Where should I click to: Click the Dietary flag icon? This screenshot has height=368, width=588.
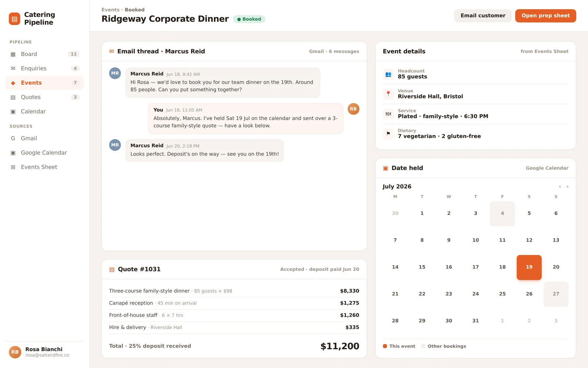(388, 134)
